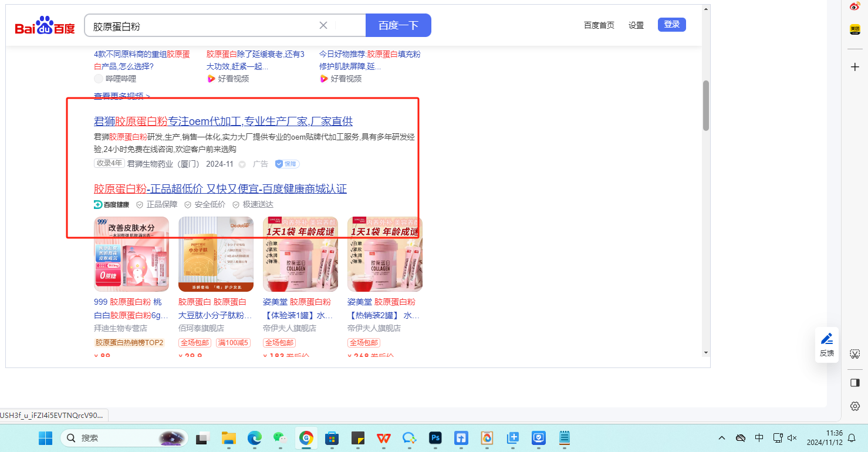The height and width of the screenshot is (452, 868).
Task: Open network status tray icon
Action: point(778,438)
